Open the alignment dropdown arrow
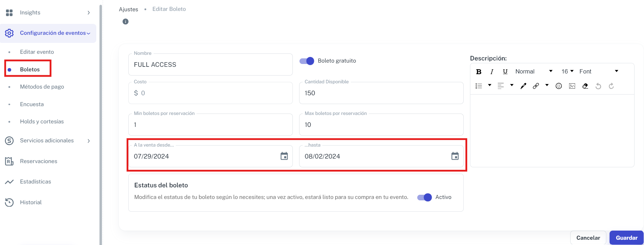This screenshot has width=644, height=245. click(x=512, y=85)
